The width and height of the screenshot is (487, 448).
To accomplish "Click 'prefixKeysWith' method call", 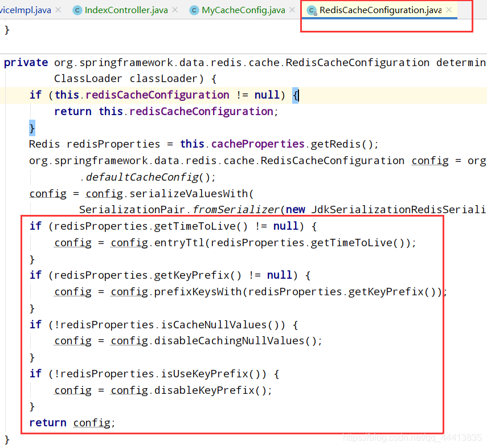I will pyautogui.click(x=198, y=292).
